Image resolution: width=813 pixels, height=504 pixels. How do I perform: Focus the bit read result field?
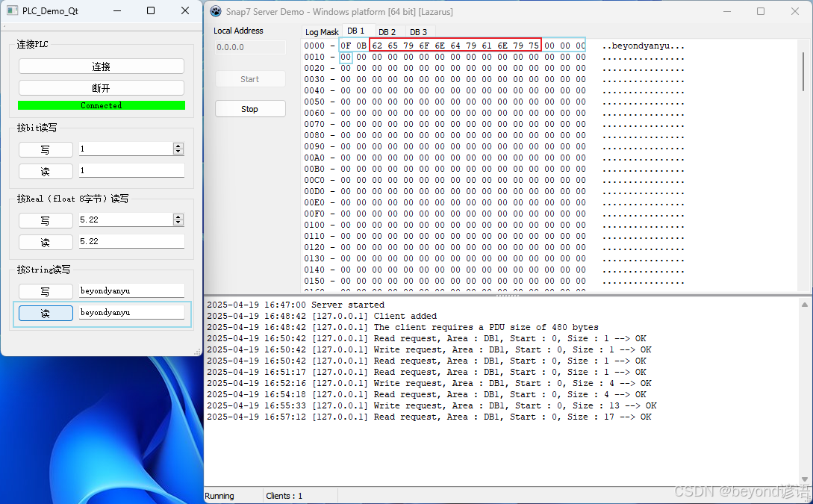[x=131, y=170]
